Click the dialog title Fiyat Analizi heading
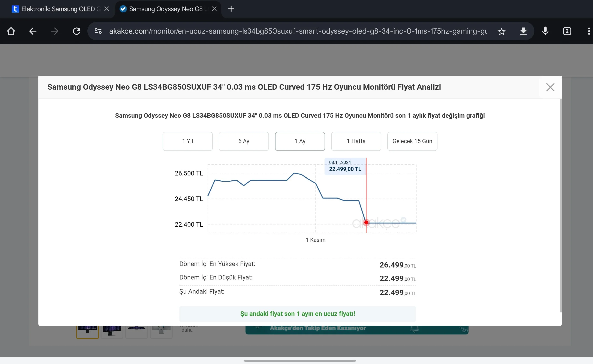Screen dimensions: 593x364 tap(244, 87)
